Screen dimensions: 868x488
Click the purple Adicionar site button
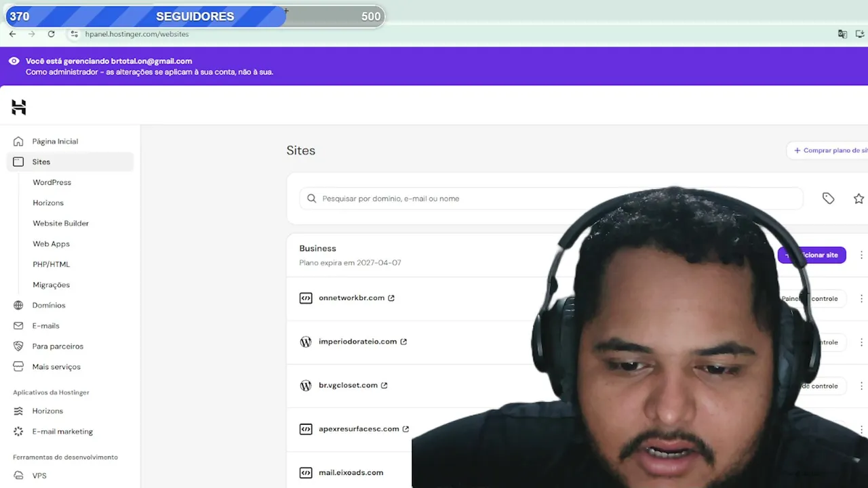(x=812, y=255)
